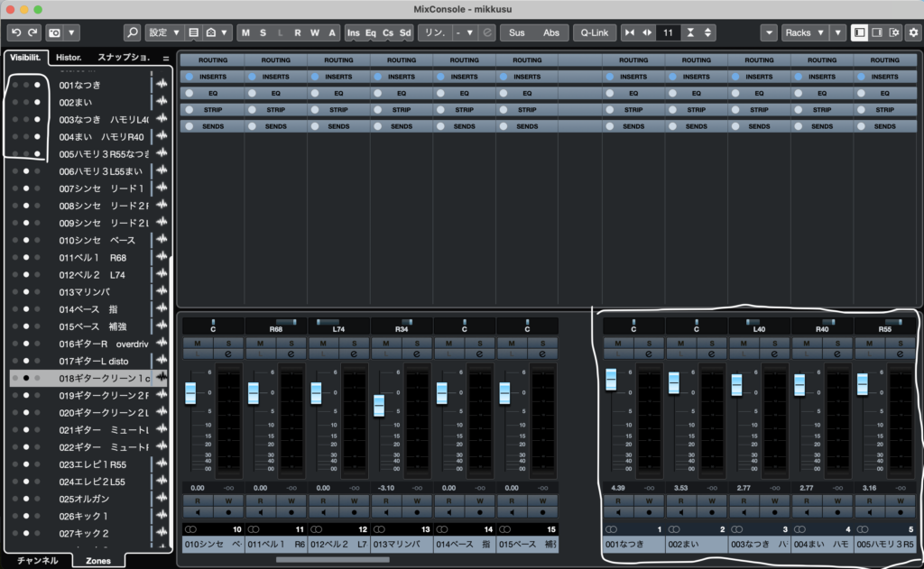Expand the Racks dropdown
Screen dimensions: 924x569
tap(804, 32)
